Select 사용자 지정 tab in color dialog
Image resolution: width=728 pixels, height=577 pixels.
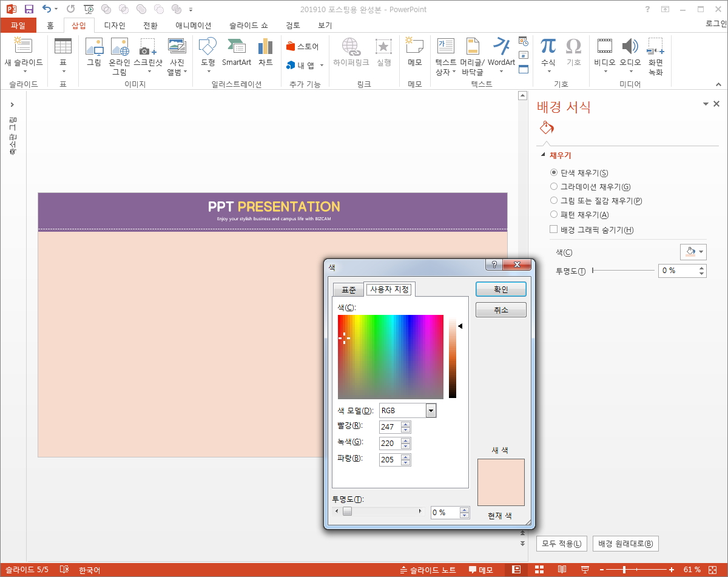pos(389,289)
